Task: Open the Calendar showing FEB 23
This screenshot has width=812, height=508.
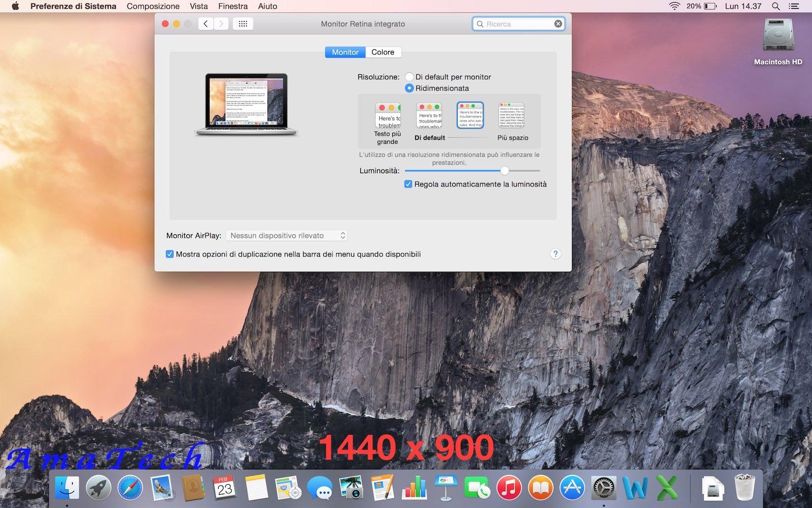Action: [225, 487]
